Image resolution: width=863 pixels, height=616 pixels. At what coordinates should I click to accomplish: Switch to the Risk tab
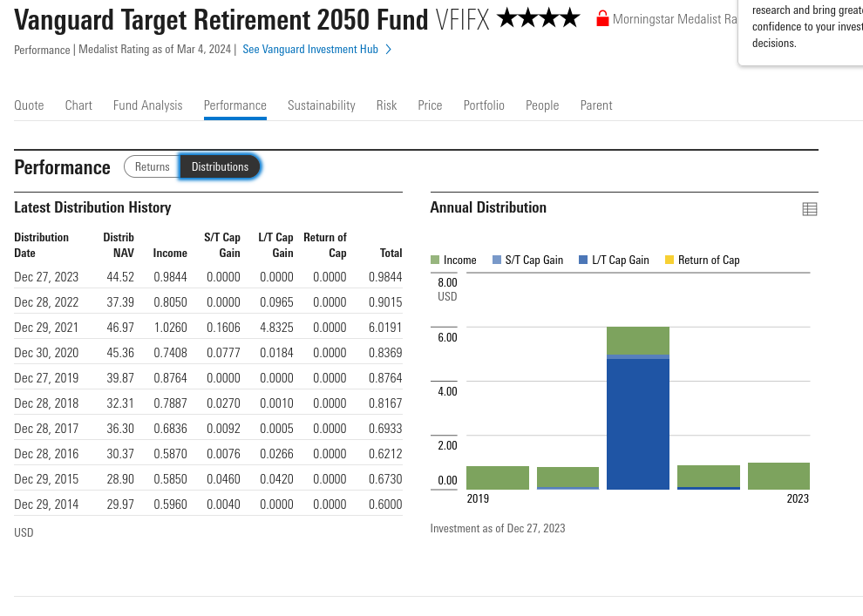(386, 105)
